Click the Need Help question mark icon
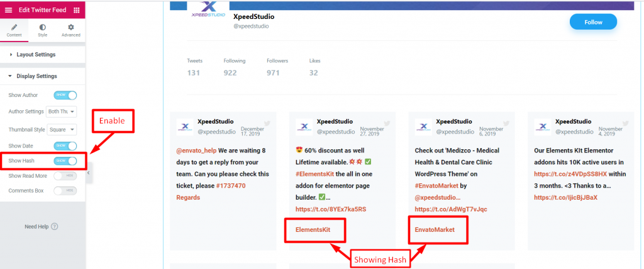Viewport: 644px width, 269px height. pyautogui.click(x=55, y=227)
